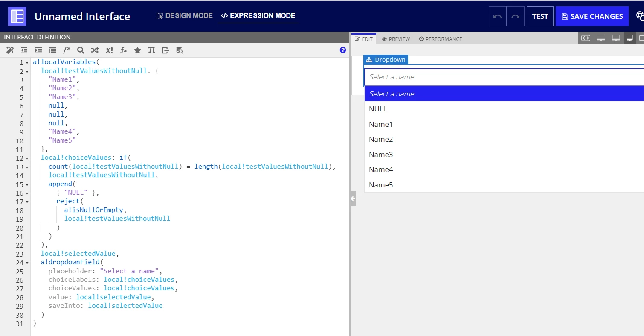Click the indented lines icon before the comment icon
This screenshot has height=336, width=644.
click(x=52, y=50)
